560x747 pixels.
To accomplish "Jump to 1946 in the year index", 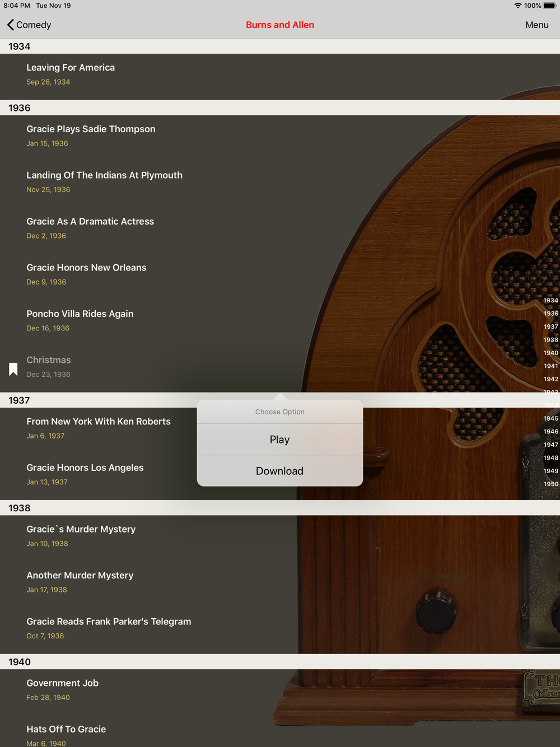I will click(x=550, y=432).
